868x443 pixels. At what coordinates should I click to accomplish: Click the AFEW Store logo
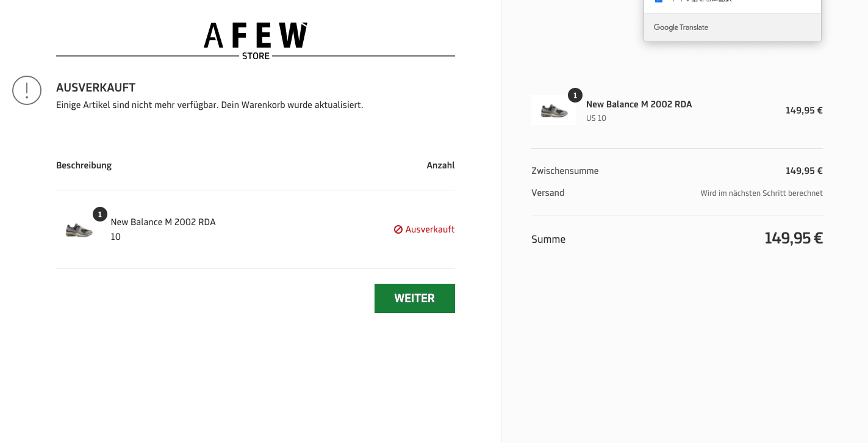click(255, 40)
